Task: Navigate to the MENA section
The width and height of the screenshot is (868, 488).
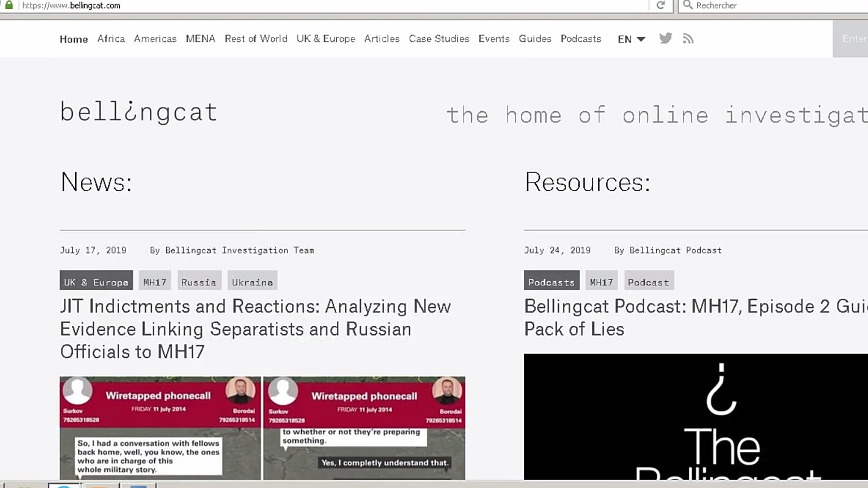Action: click(201, 38)
